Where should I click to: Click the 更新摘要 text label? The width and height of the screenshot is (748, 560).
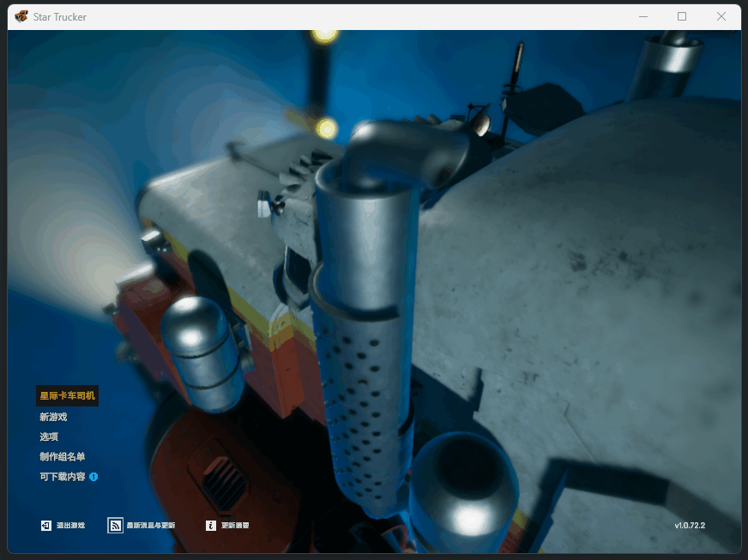[235, 525]
